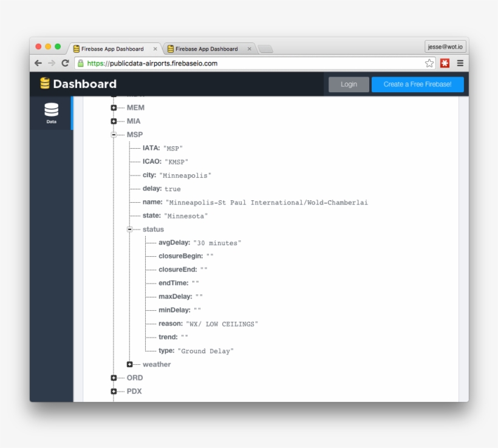The height and width of the screenshot is (448, 498).
Task: Expand the MEM node
Action: [x=114, y=107]
